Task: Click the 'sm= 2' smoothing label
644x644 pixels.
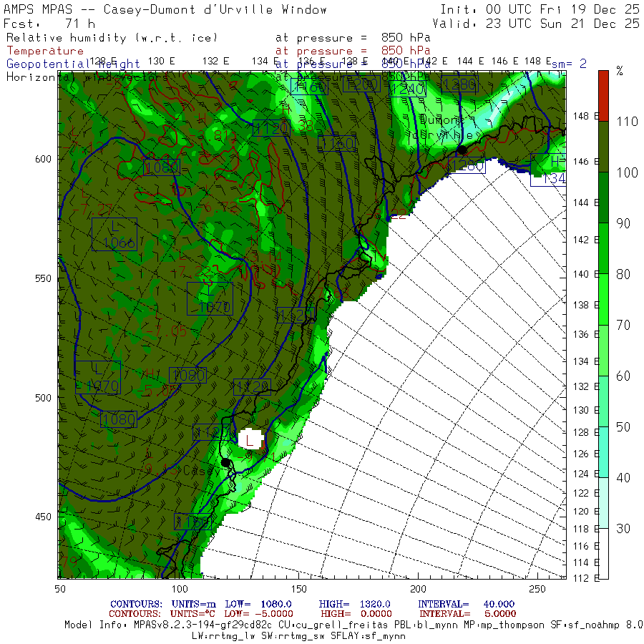Action: coord(569,64)
